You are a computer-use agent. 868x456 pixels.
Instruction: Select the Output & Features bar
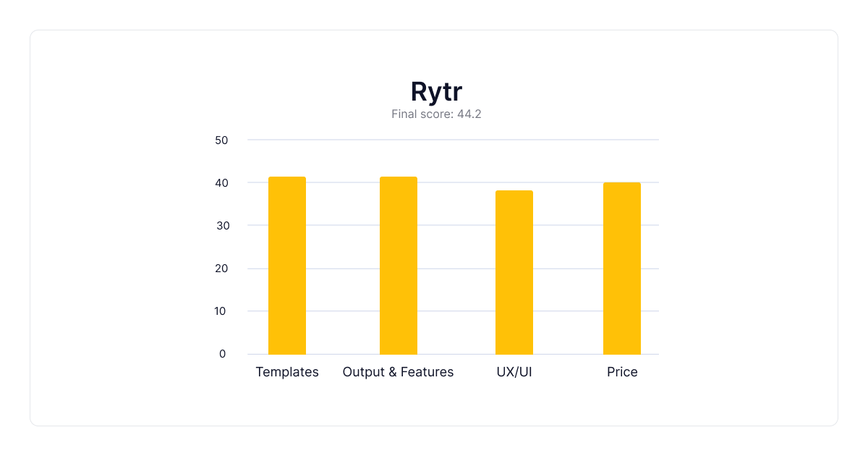tap(399, 266)
